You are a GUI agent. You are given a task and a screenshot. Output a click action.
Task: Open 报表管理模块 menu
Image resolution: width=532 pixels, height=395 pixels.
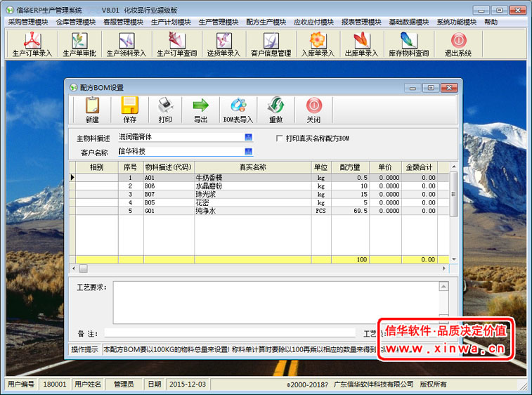click(x=361, y=22)
